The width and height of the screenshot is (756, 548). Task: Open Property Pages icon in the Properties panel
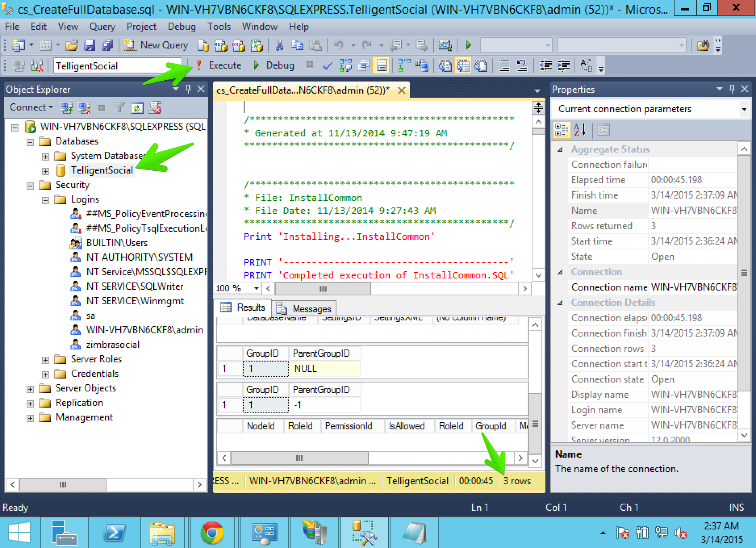click(x=603, y=130)
